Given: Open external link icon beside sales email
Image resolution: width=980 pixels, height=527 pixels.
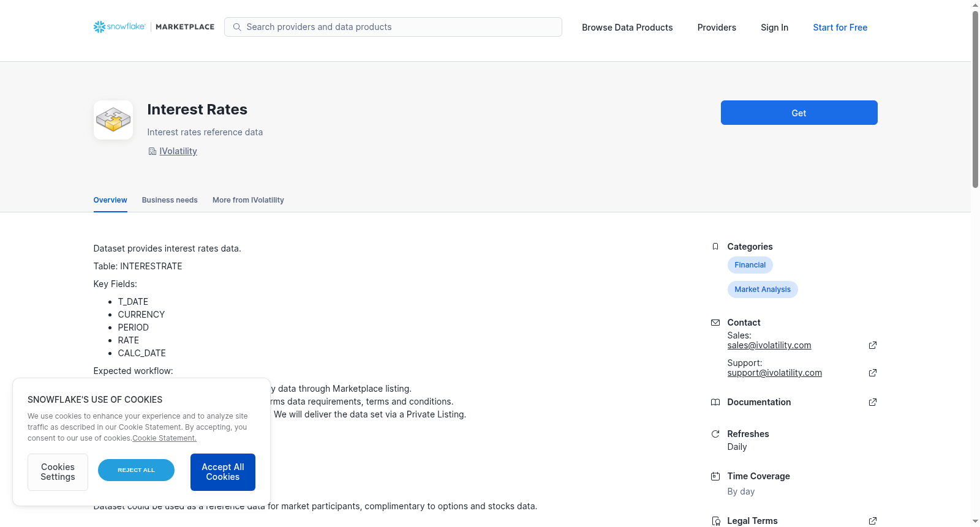Looking at the screenshot, I should pyautogui.click(x=873, y=345).
